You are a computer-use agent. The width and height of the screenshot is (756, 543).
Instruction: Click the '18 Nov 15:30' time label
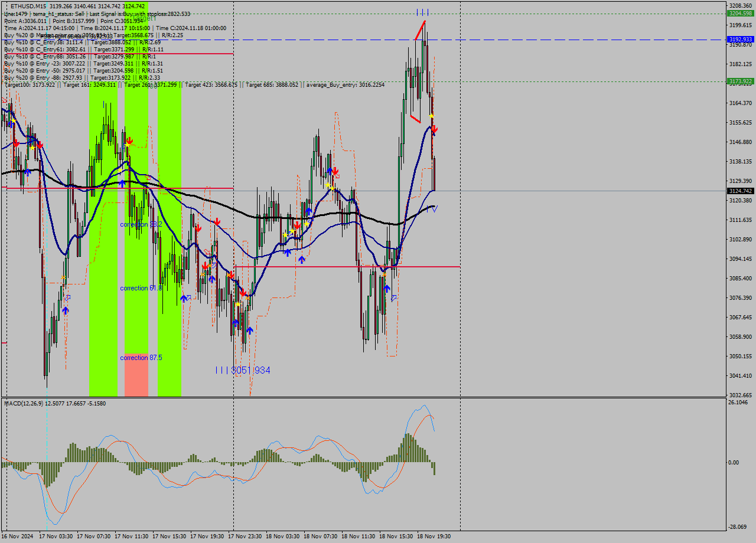396,537
